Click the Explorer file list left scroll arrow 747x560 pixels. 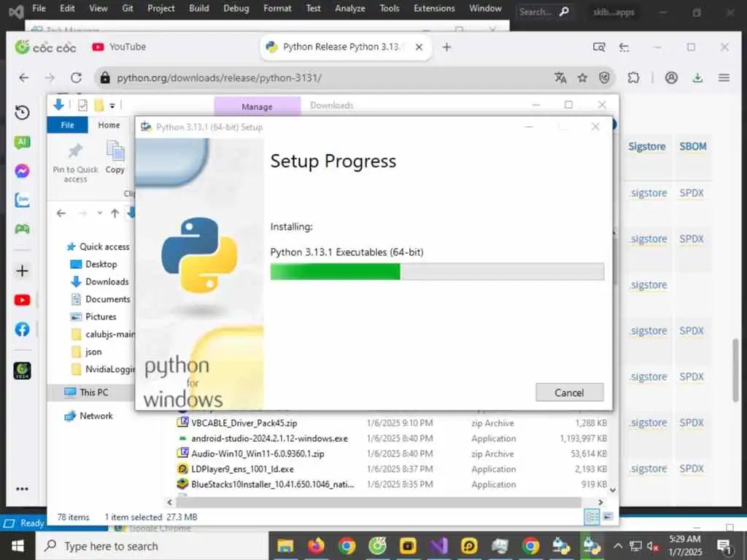[169, 502]
